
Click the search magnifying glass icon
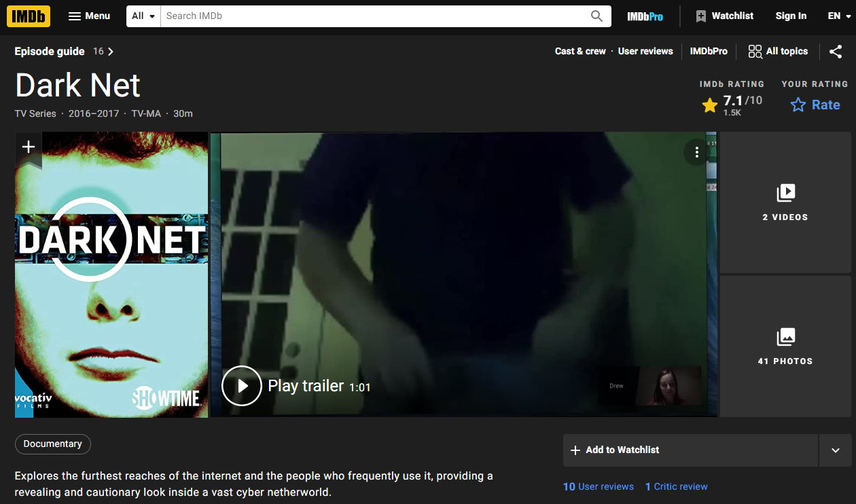(596, 16)
